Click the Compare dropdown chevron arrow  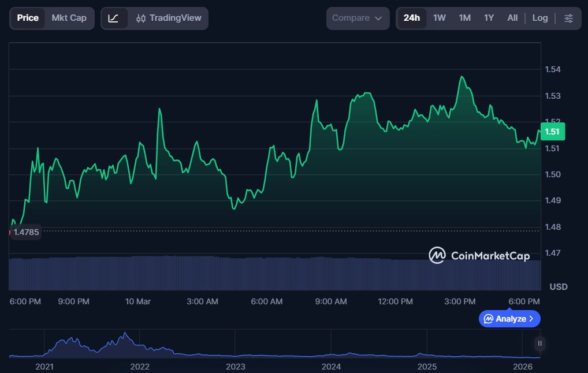378,18
